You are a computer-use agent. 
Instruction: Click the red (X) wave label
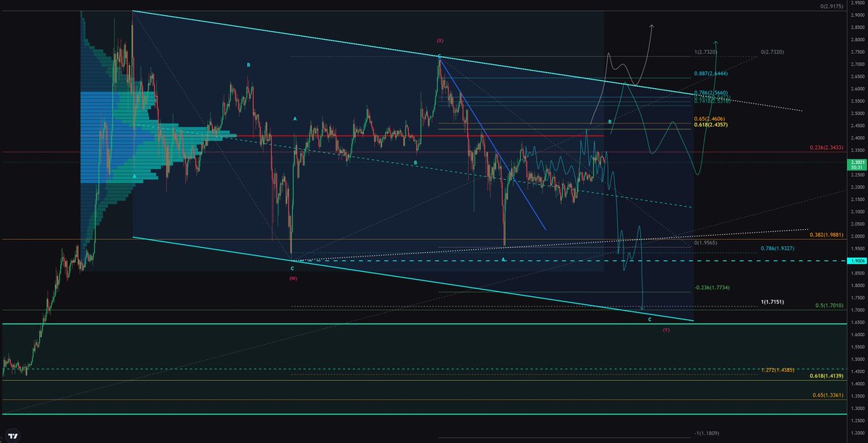439,40
